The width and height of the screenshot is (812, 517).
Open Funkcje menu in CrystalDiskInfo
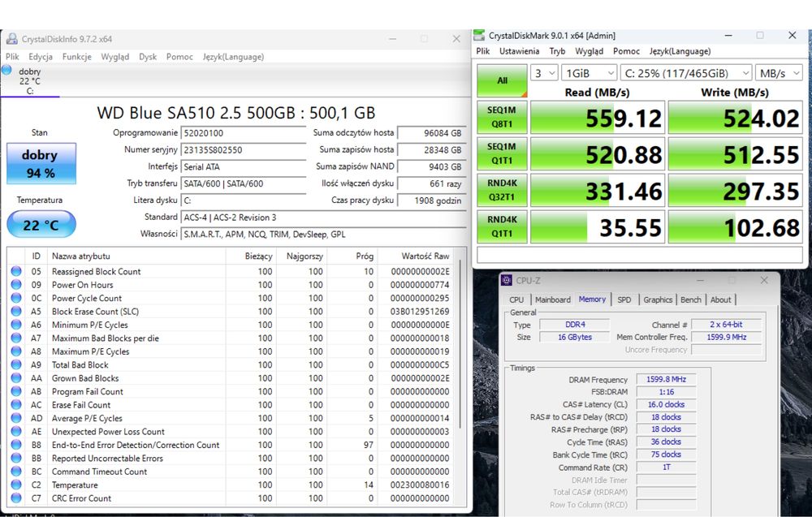point(76,57)
